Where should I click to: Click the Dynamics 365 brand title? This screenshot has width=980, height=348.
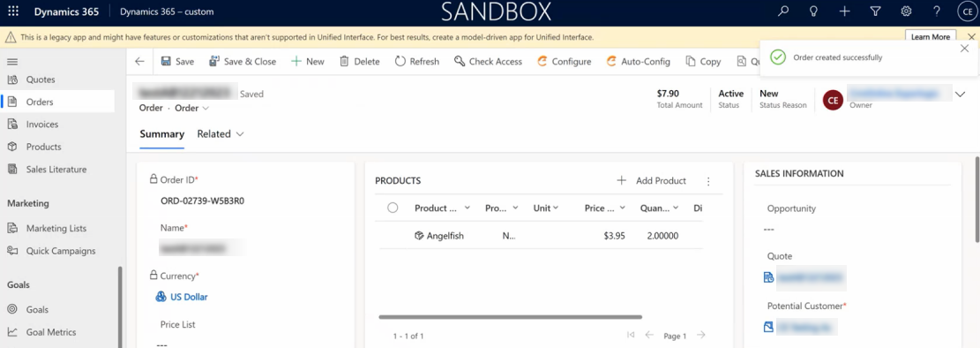pyautogui.click(x=66, y=11)
